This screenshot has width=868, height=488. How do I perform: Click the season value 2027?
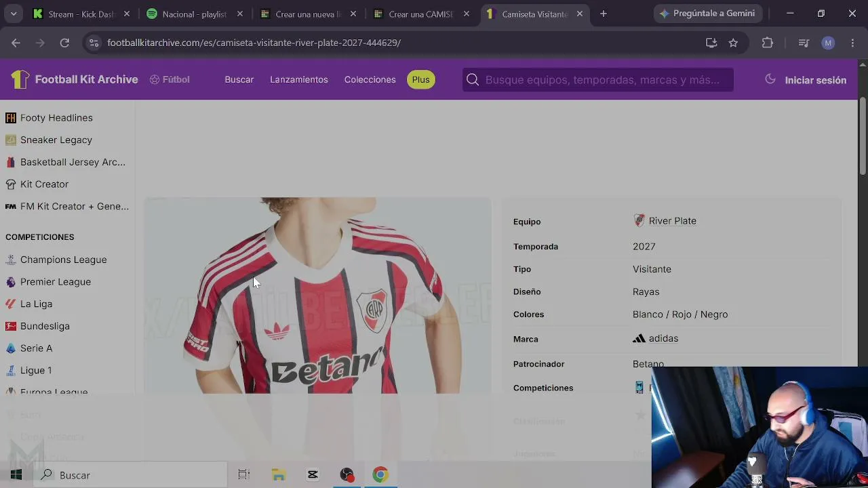point(644,247)
